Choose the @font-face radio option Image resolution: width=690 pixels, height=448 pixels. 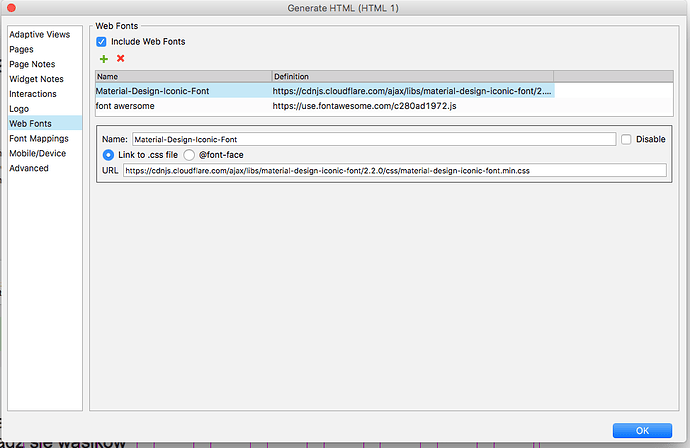(189, 155)
